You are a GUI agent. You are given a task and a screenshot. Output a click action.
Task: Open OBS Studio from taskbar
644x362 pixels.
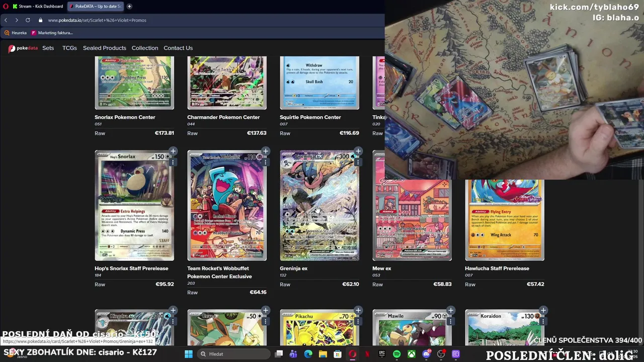tap(441, 354)
